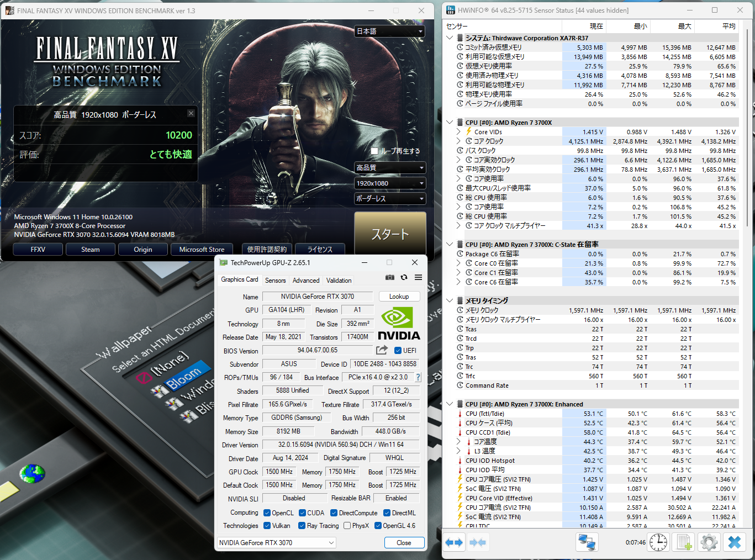Click the GPU Name field NVIDIA GeForce RTX 3070
Image resolution: width=755 pixels, height=560 pixels.
click(318, 297)
